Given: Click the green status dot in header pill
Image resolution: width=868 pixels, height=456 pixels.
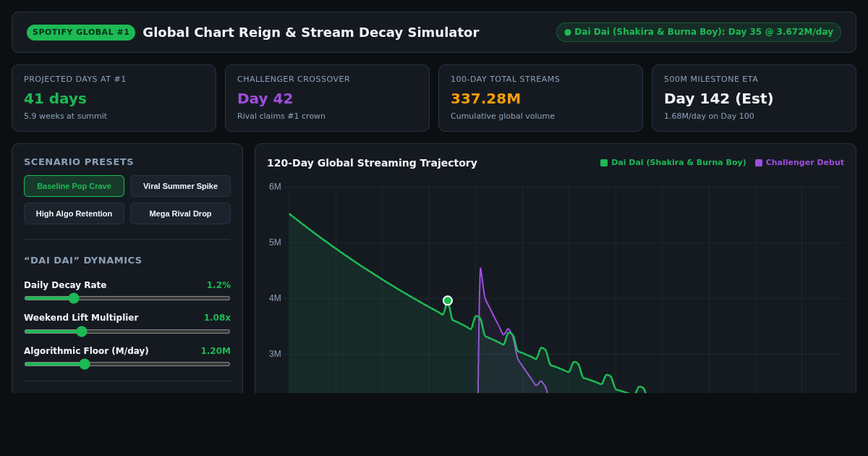Looking at the screenshot, I should 568,32.
